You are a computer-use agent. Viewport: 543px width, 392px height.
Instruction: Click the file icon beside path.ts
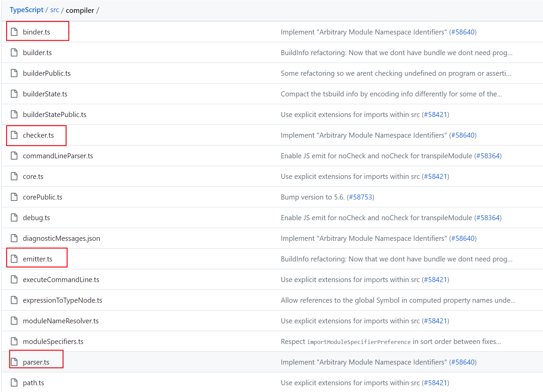tap(14, 383)
